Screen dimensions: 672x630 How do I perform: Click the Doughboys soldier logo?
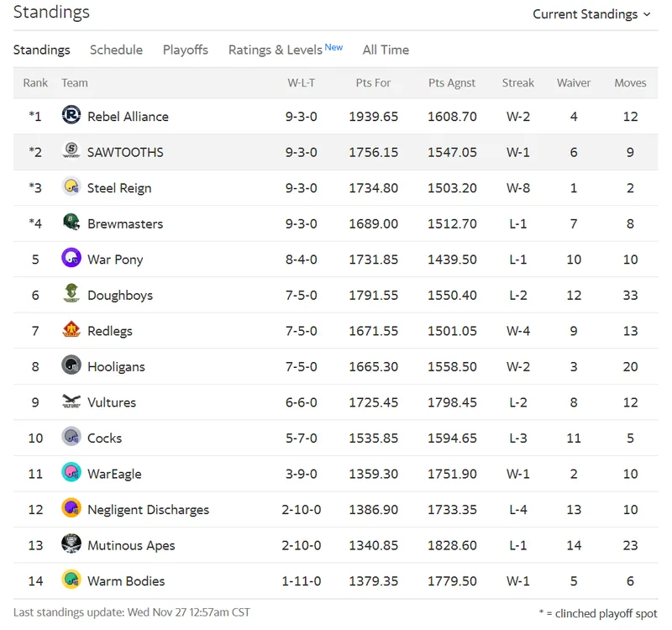tap(71, 293)
